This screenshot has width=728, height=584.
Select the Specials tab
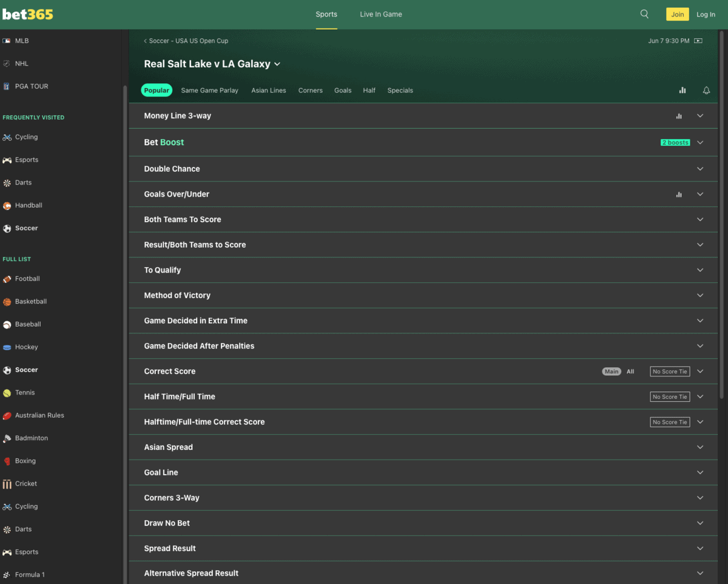[x=400, y=90]
